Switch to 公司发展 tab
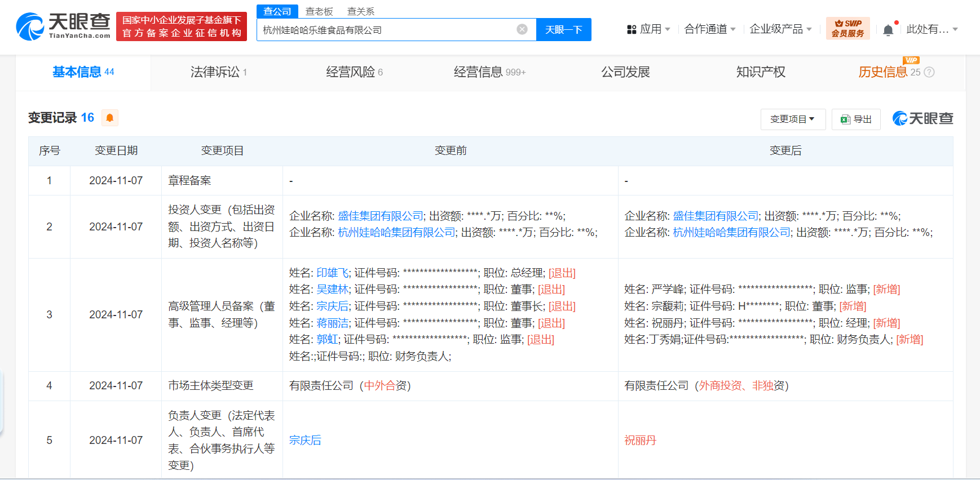980x480 pixels. pyautogui.click(x=625, y=72)
